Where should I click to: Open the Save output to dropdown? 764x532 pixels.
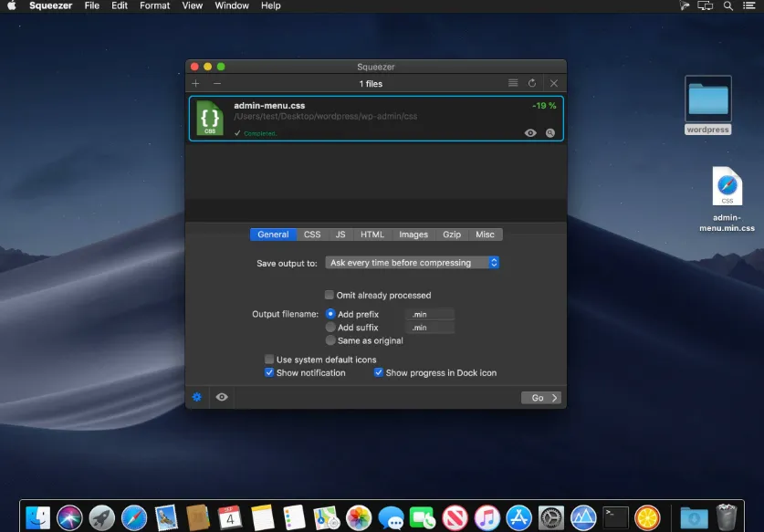coord(413,263)
